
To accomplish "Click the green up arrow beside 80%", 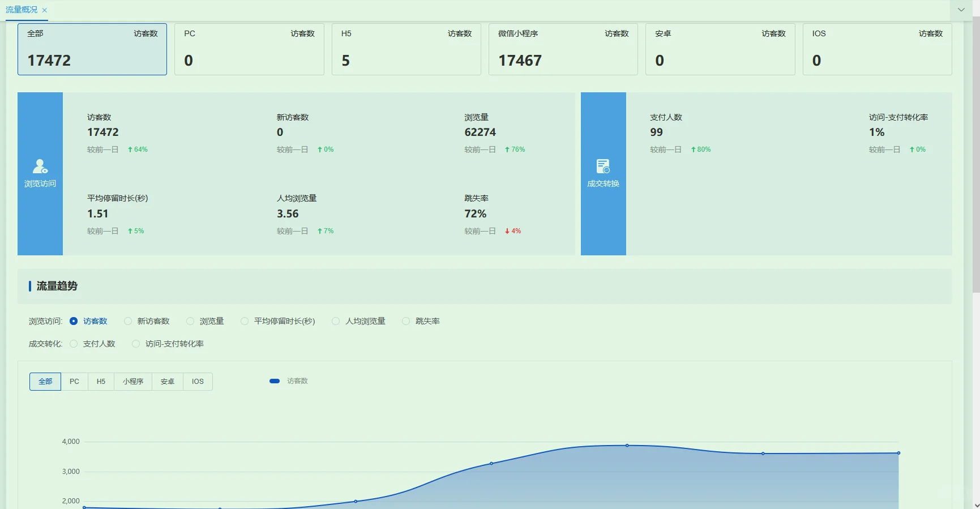I will [693, 149].
